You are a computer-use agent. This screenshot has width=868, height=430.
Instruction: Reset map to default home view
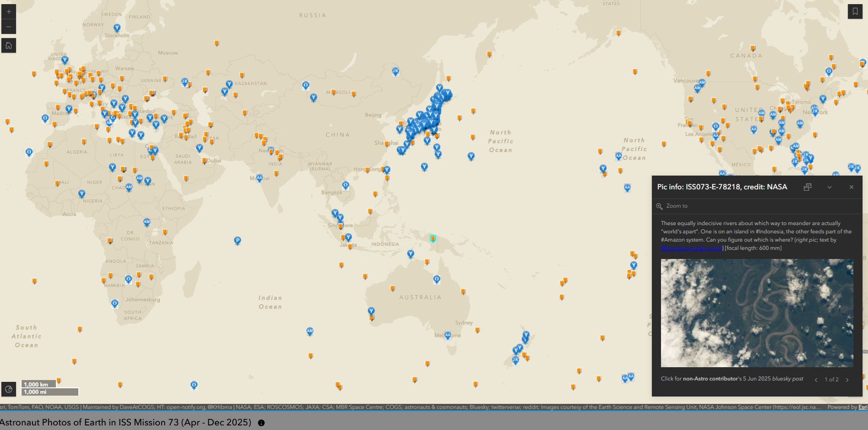point(8,45)
